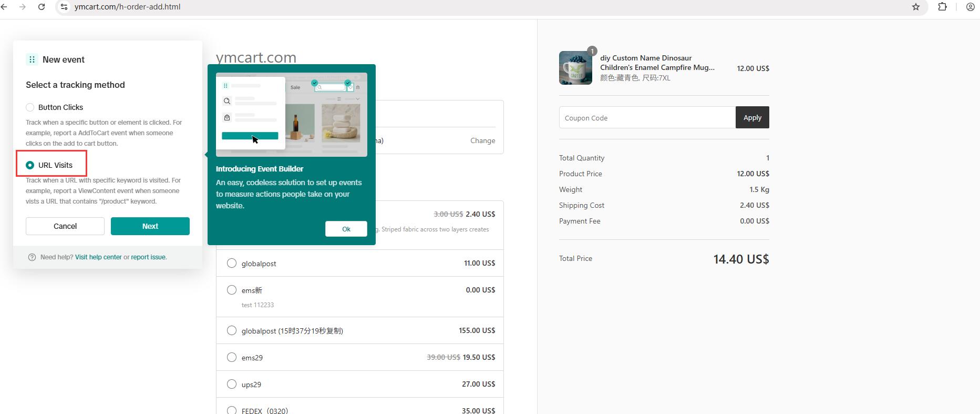Open browser profile icon
This screenshot has width=980, height=414.
tap(971, 7)
